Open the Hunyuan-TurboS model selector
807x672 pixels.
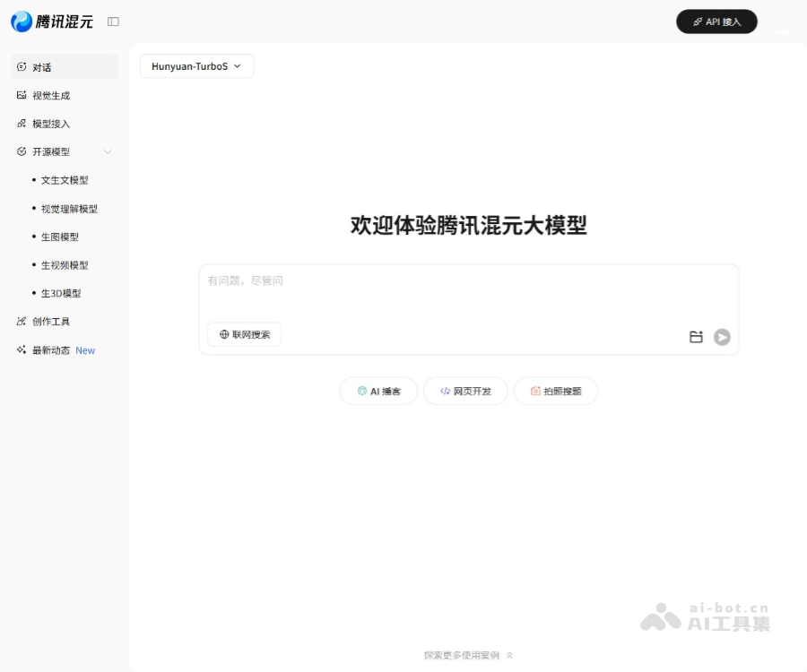click(x=196, y=65)
